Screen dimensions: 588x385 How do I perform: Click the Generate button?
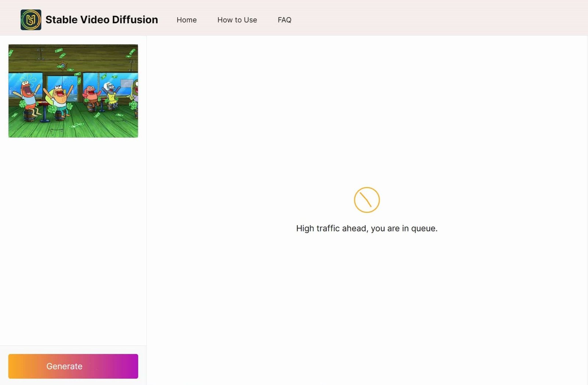coord(73,366)
